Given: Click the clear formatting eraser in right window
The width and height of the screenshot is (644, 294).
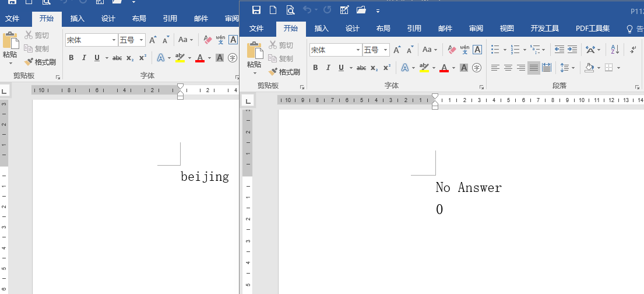Looking at the screenshot, I should pos(451,50).
